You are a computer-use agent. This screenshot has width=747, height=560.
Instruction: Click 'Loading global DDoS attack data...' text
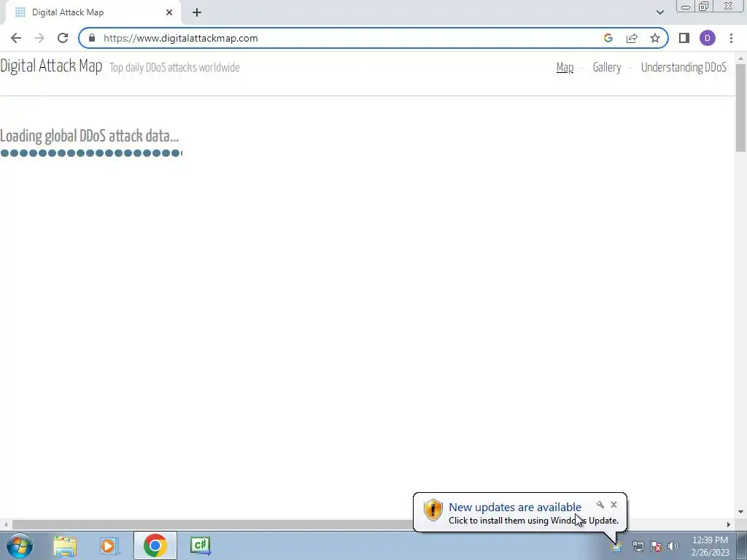90,136
